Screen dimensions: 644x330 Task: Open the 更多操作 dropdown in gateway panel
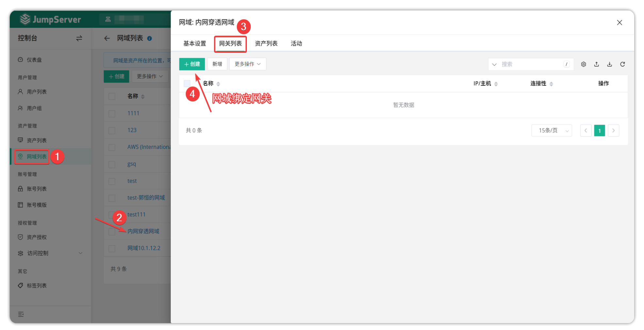point(248,64)
